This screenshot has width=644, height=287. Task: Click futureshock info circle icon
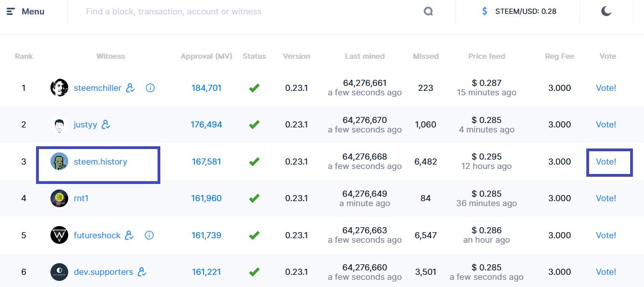click(x=149, y=235)
